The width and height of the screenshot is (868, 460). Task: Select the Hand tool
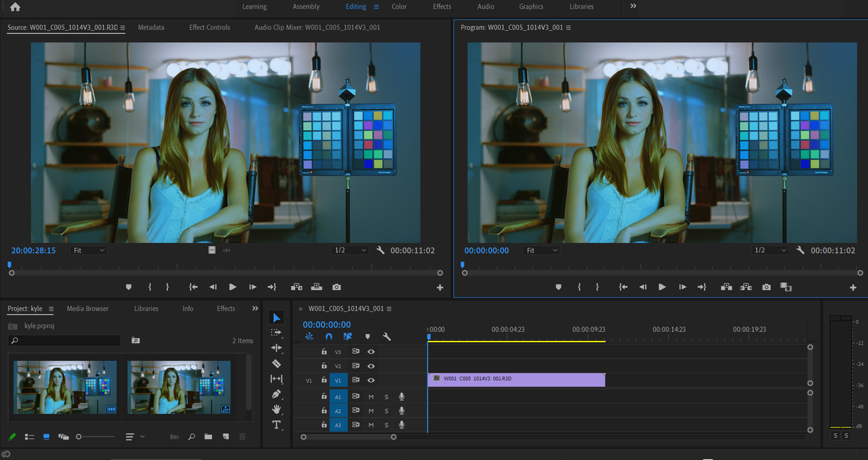[x=276, y=409]
